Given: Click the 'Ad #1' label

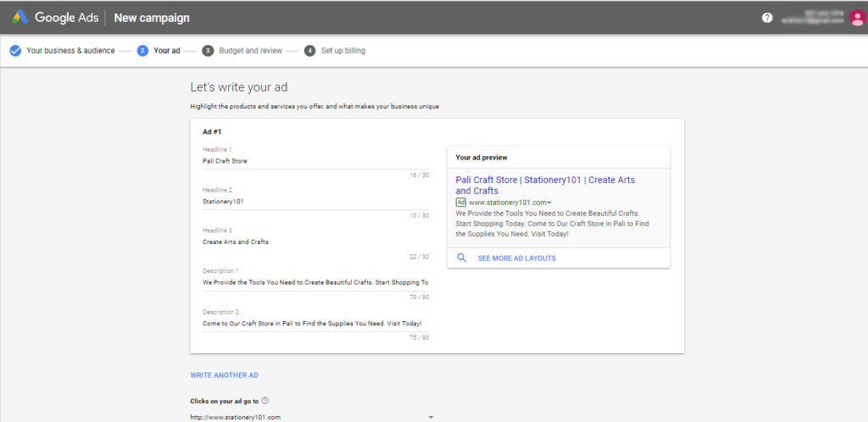Looking at the screenshot, I should tap(212, 132).
